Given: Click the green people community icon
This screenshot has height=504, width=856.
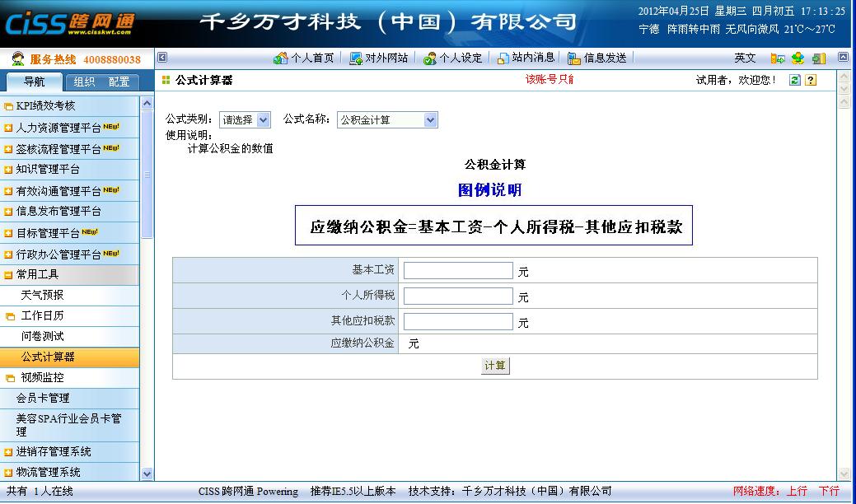Looking at the screenshot, I should click(798, 58).
